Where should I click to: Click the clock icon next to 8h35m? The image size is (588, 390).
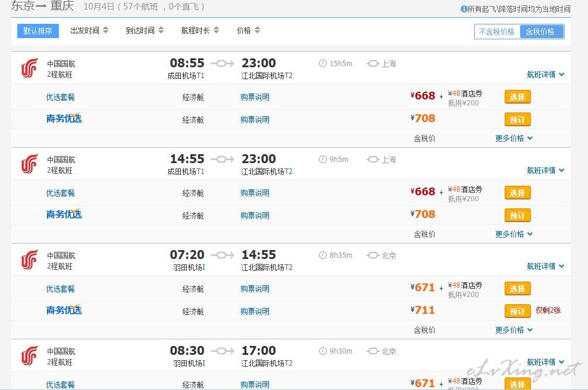(x=323, y=255)
